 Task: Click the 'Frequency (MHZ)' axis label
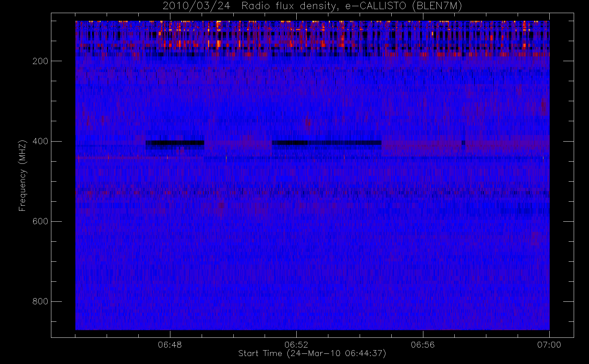tap(23, 175)
